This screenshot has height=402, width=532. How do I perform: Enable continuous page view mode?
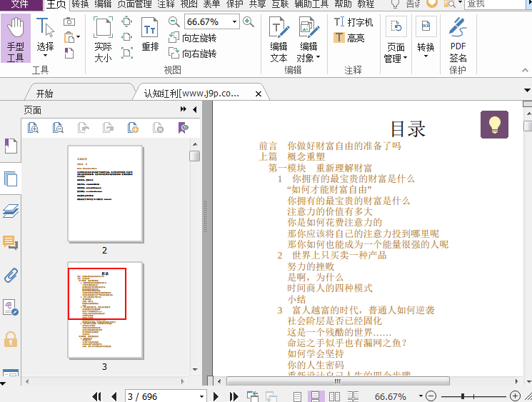coord(316,396)
